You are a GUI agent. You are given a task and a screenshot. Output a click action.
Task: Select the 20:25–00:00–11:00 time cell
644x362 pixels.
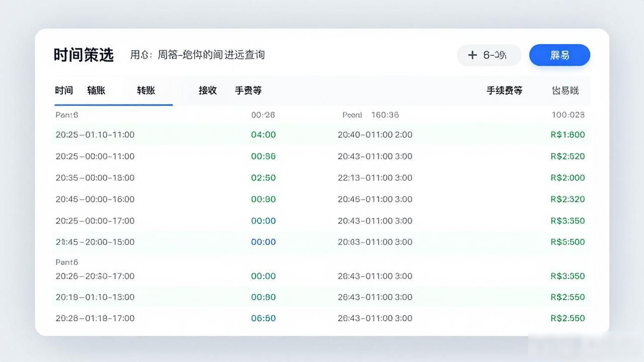pos(95,156)
